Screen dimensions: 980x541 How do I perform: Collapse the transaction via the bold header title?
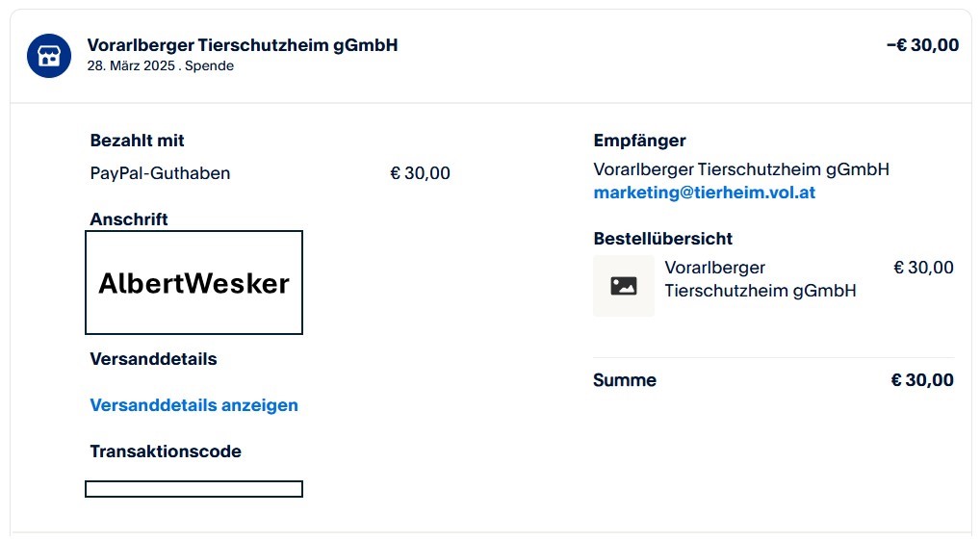(242, 45)
